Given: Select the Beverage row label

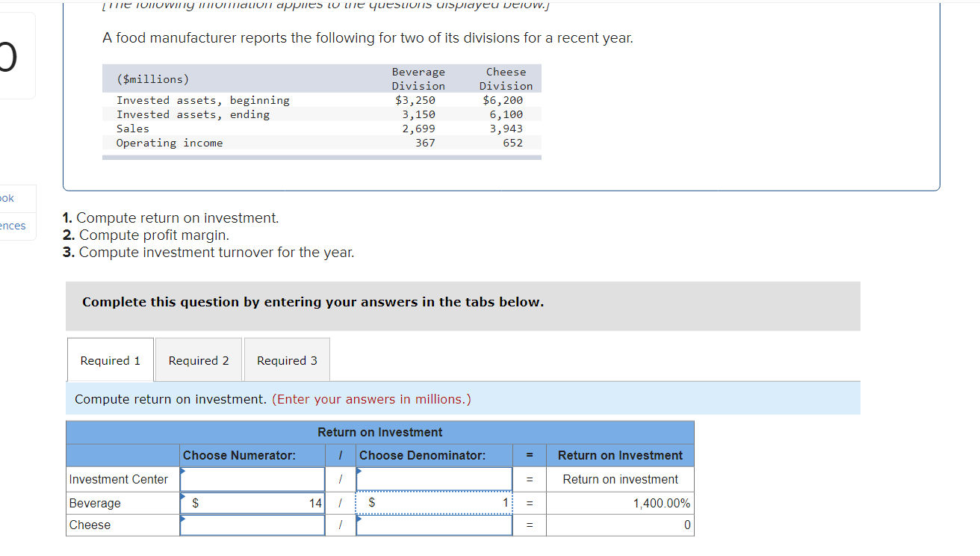Looking at the screenshot, I should (95, 503).
